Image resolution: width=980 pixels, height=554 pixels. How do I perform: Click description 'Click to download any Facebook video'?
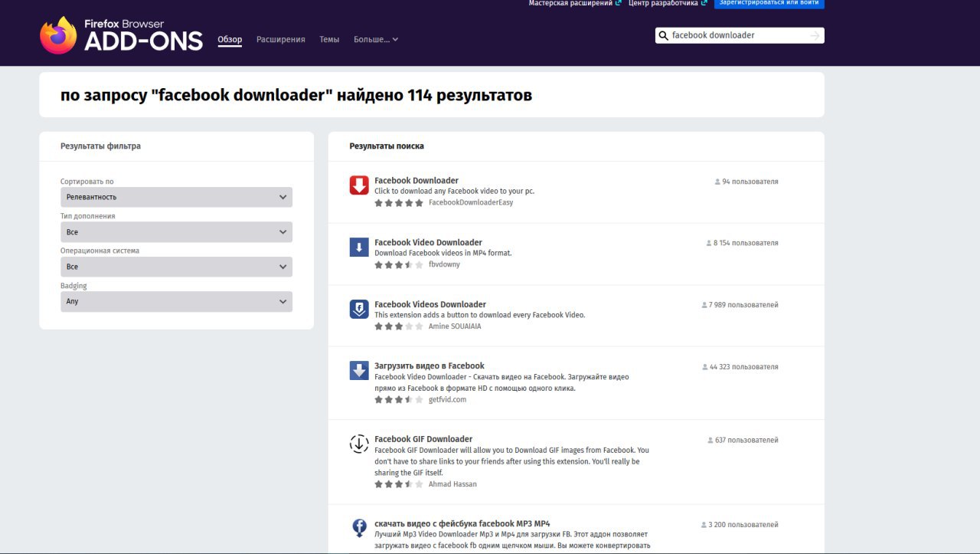click(454, 192)
